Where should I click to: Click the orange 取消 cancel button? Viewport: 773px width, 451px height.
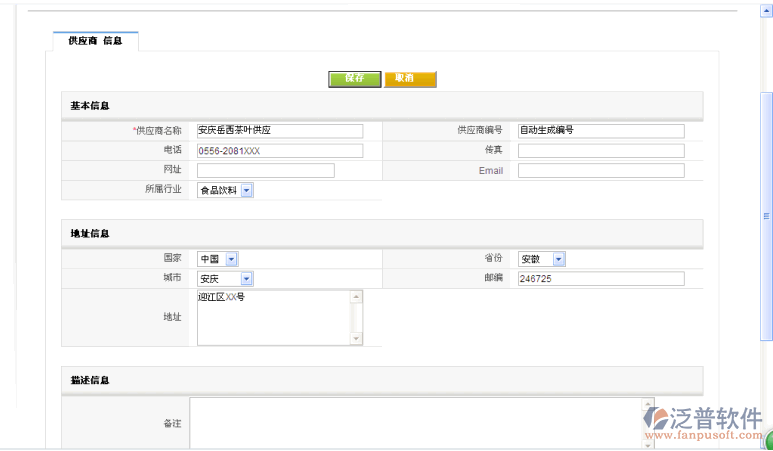(x=410, y=79)
